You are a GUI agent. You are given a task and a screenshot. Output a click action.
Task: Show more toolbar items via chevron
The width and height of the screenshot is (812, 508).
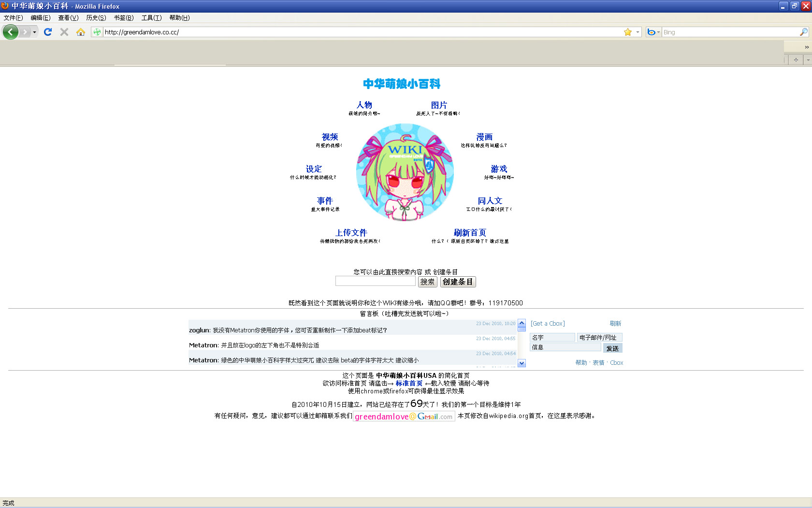tap(806, 47)
